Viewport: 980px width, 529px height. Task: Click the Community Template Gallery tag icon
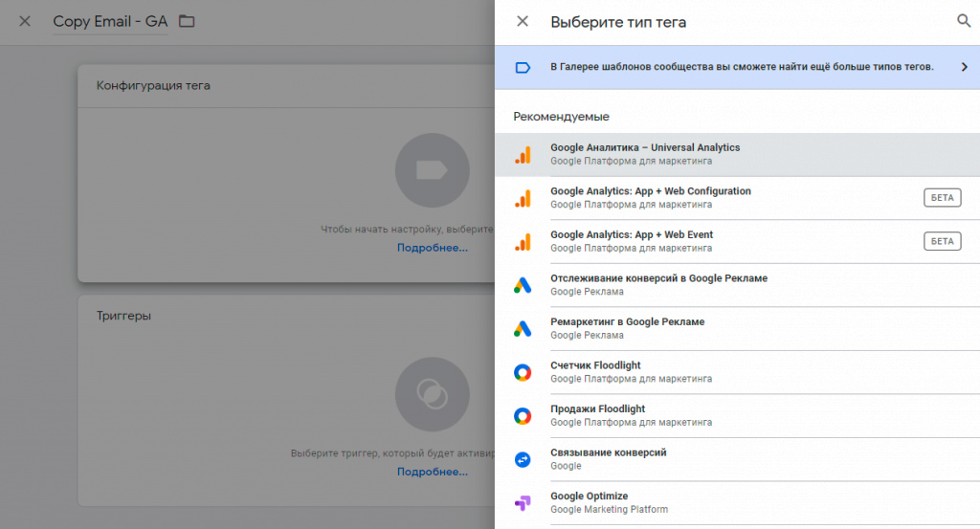(523, 67)
